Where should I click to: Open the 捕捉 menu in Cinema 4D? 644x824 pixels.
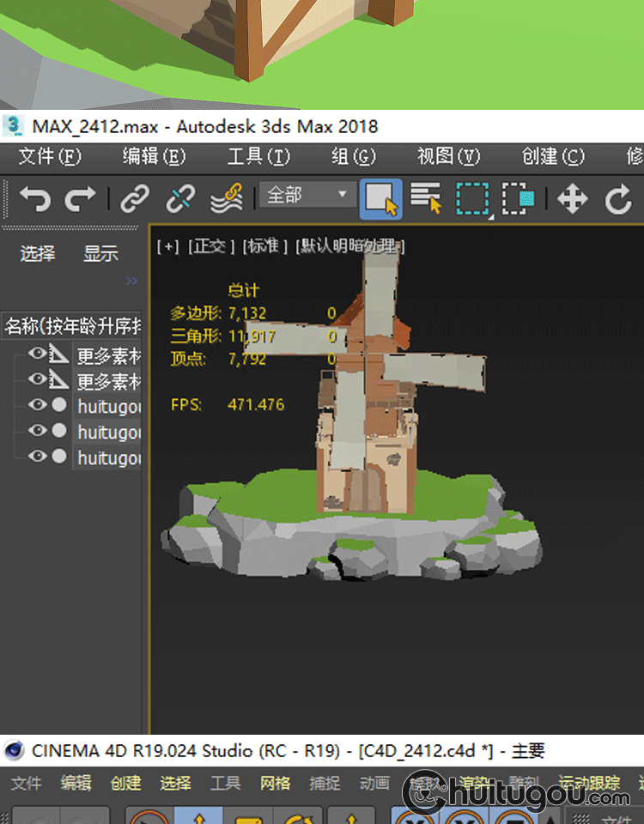click(325, 783)
